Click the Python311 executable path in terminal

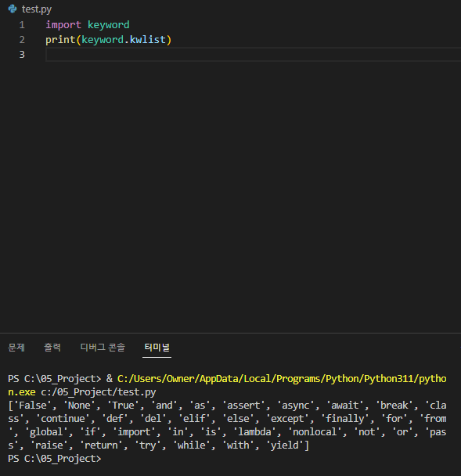coord(227,385)
